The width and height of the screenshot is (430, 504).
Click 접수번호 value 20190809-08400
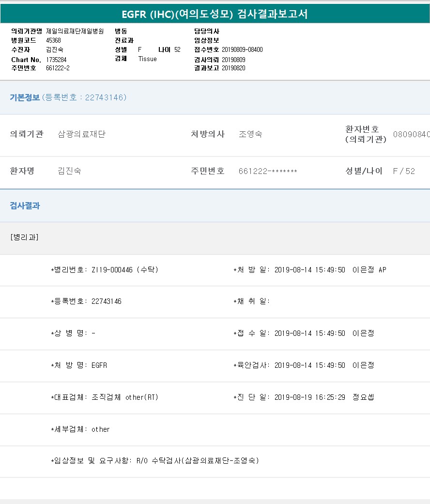click(x=242, y=49)
